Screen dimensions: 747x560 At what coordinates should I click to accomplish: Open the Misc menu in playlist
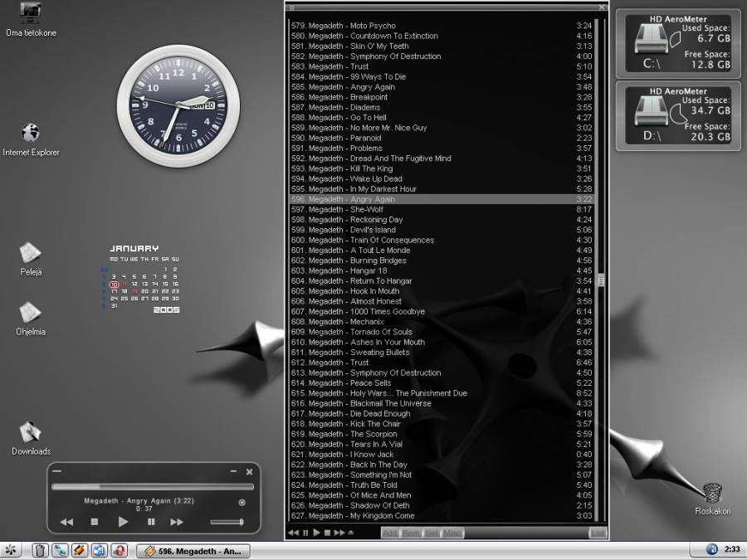(452, 533)
